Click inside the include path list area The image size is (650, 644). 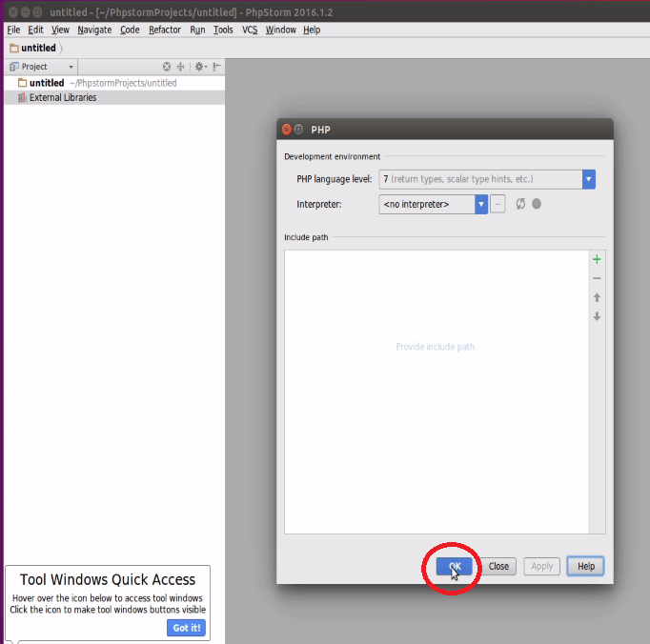tap(437, 392)
